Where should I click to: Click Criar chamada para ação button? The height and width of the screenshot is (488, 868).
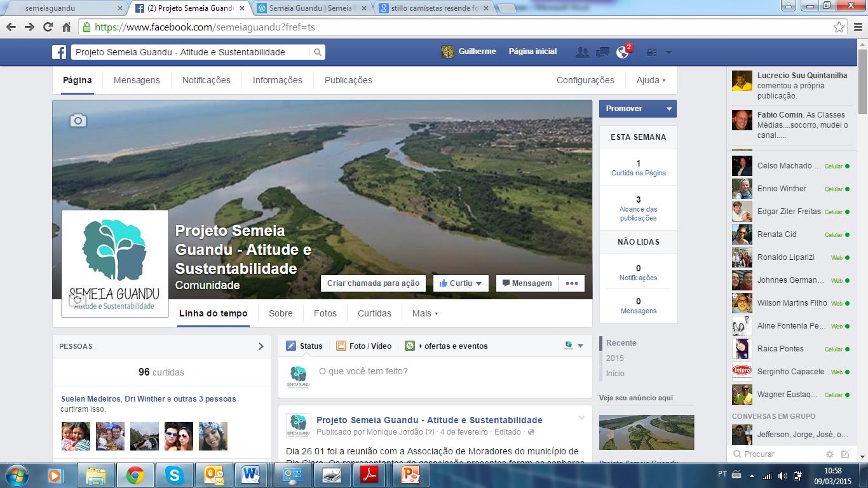pyautogui.click(x=373, y=283)
